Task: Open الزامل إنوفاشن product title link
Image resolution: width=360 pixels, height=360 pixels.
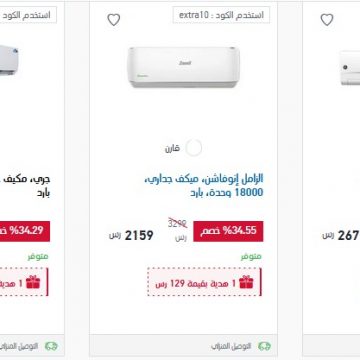Action: [203, 185]
